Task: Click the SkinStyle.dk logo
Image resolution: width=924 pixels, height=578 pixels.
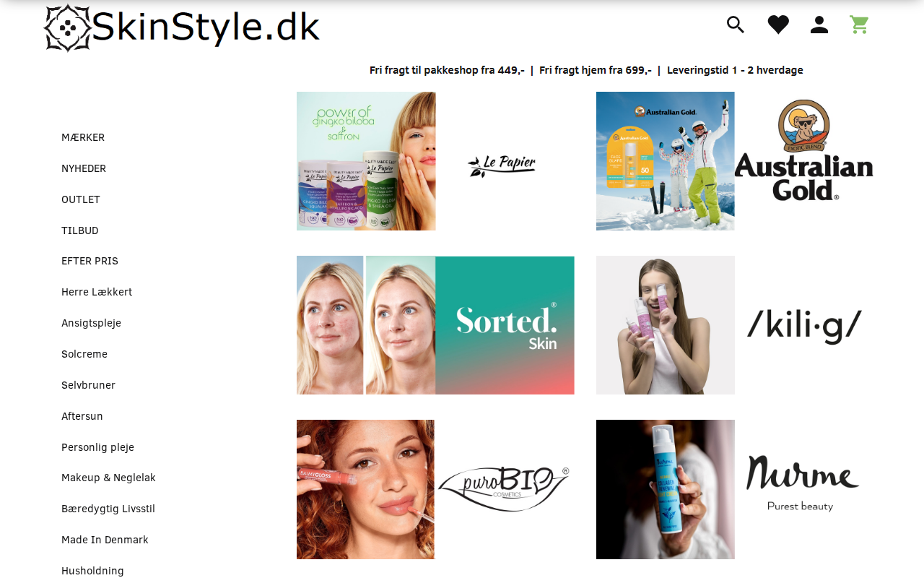Action: 181,28
